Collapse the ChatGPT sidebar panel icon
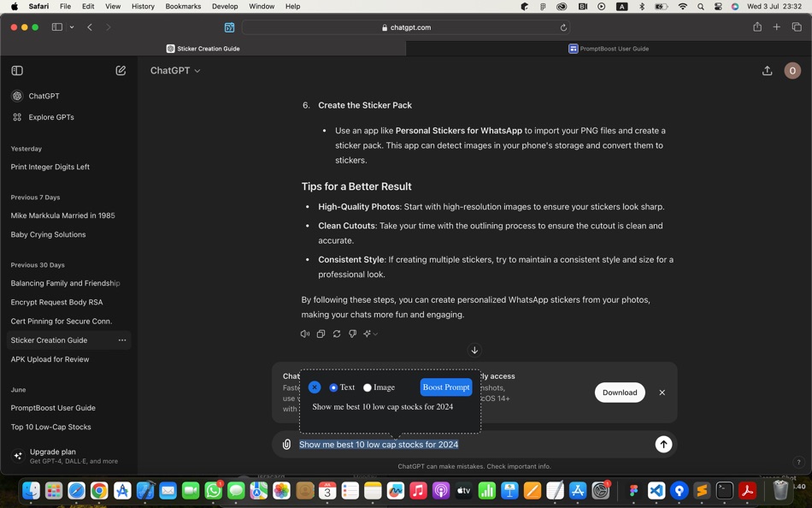812x508 pixels. click(x=17, y=70)
